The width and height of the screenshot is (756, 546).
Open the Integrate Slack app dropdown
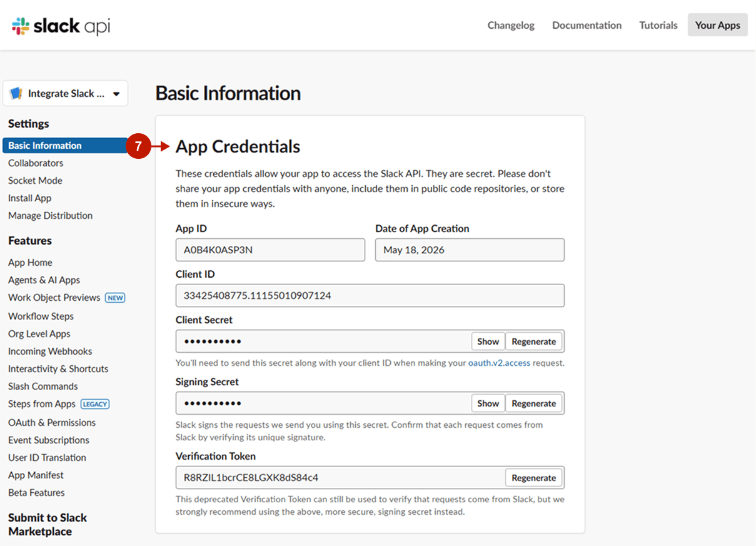66,94
